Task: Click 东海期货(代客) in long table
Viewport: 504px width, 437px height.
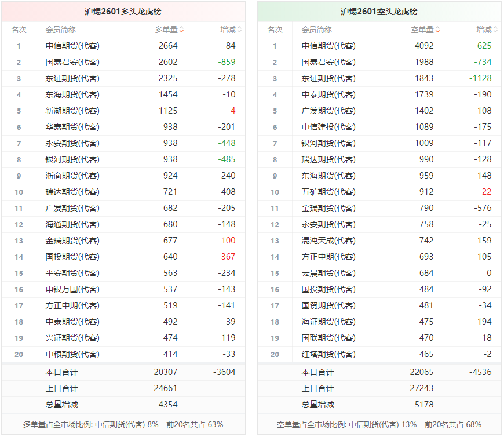Action: tap(72, 94)
